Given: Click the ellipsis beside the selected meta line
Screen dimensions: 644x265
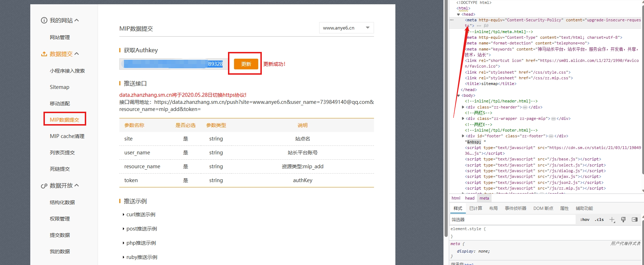Looking at the screenshot, I should (x=452, y=20).
